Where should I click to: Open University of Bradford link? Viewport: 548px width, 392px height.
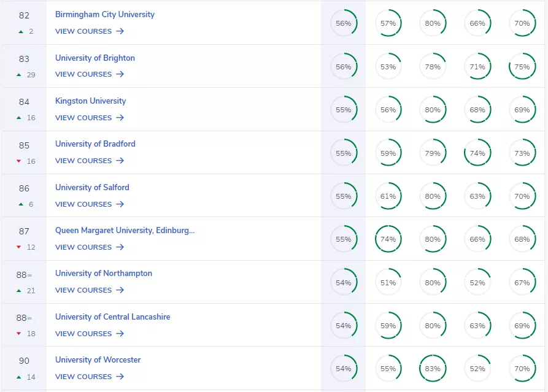(x=95, y=144)
